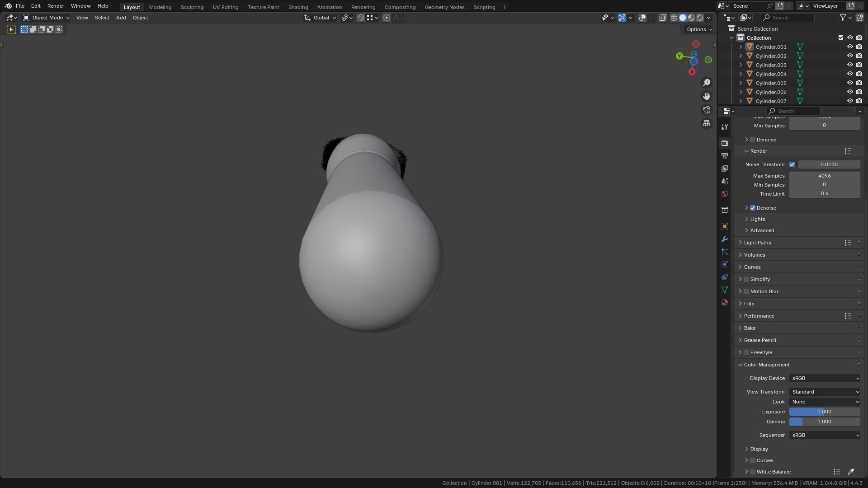Open the File menu
This screenshot has width=868, height=488.
pos(20,6)
